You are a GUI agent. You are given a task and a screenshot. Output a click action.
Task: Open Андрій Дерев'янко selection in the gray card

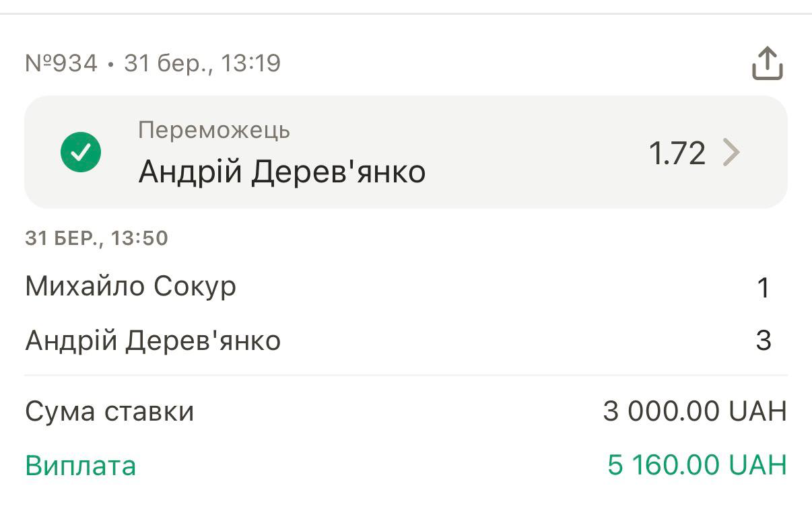[282, 172]
